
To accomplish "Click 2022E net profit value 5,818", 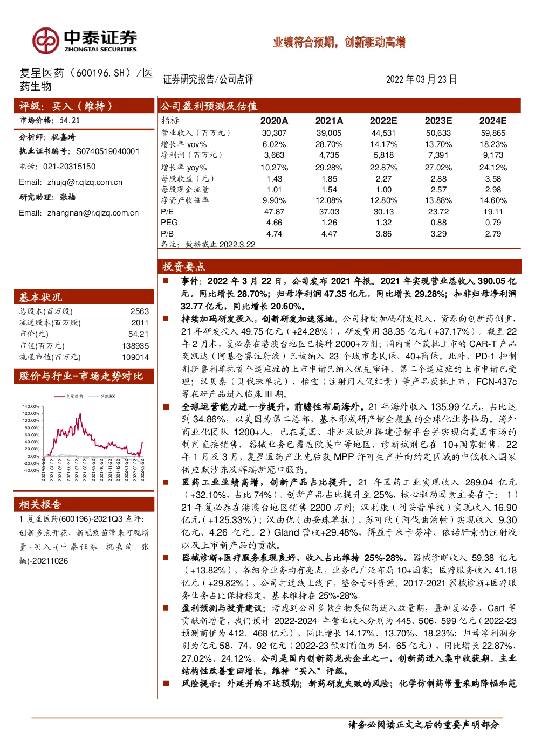I will [x=383, y=155].
